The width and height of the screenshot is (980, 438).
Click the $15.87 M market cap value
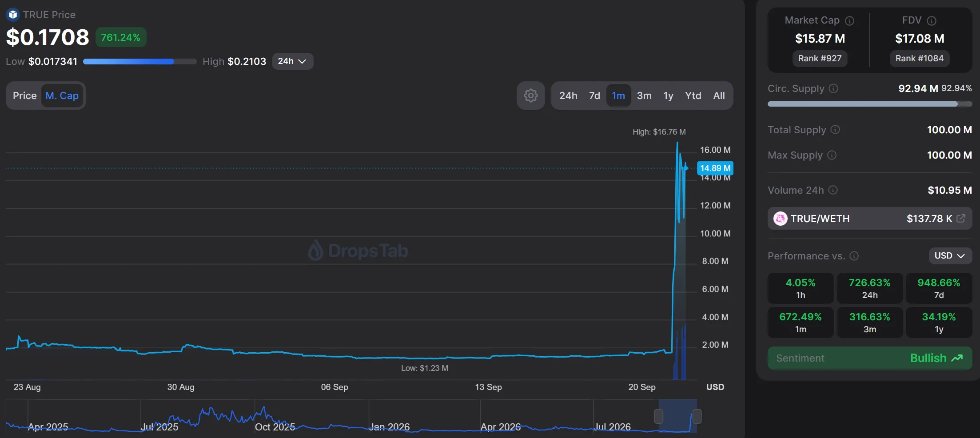pos(820,39)
